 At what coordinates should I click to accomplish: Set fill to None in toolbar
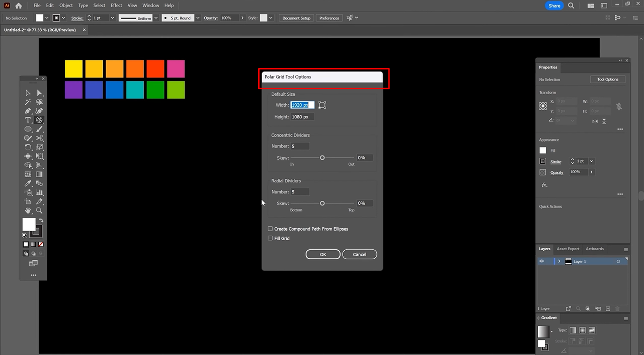[41, 244]
